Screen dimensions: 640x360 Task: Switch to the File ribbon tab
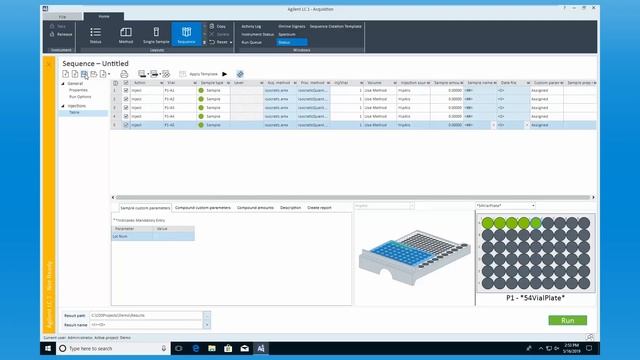62,17
